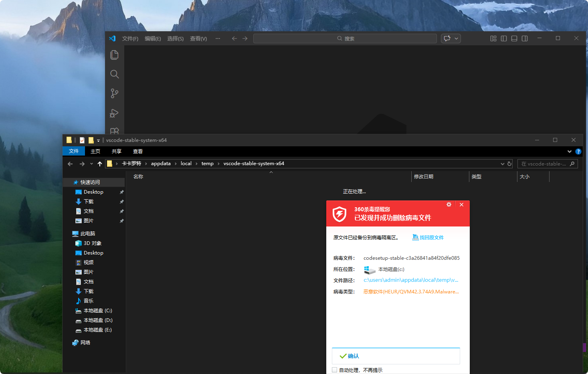Open VS Code 编辑(E) menu
The height and width of the screenshot is (374, 588).
pyautogui.click(x=153, y=38)
